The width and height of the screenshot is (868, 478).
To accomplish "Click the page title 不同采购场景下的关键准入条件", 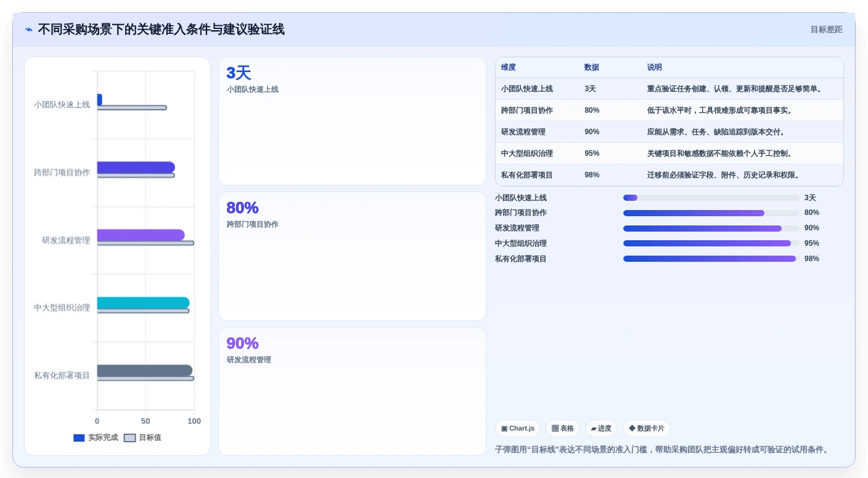I will pos(161,30).
